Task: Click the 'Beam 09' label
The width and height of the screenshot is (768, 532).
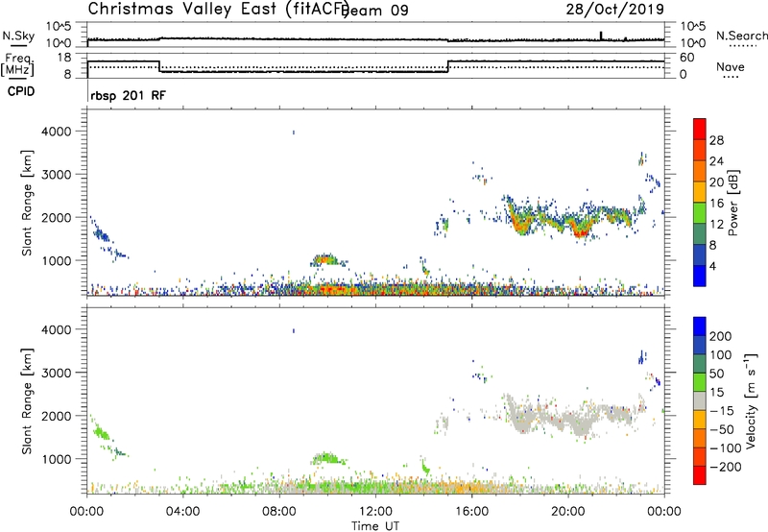Action: click(375, 11)
